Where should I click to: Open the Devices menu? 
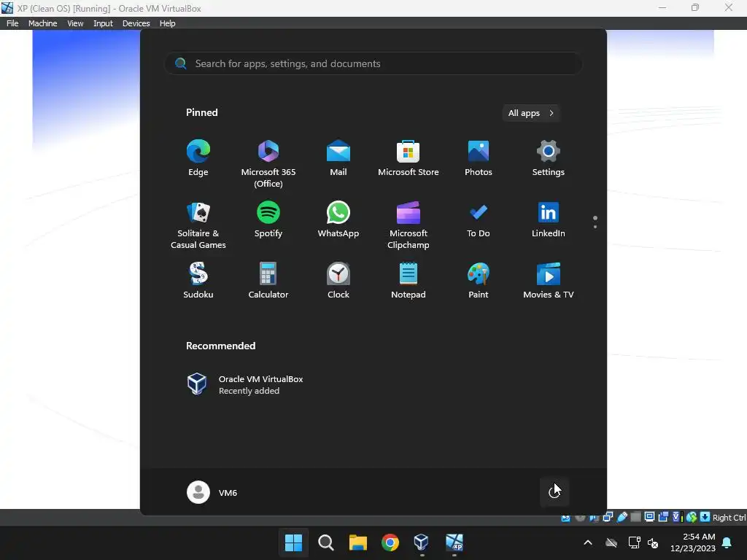pos(136,23)
